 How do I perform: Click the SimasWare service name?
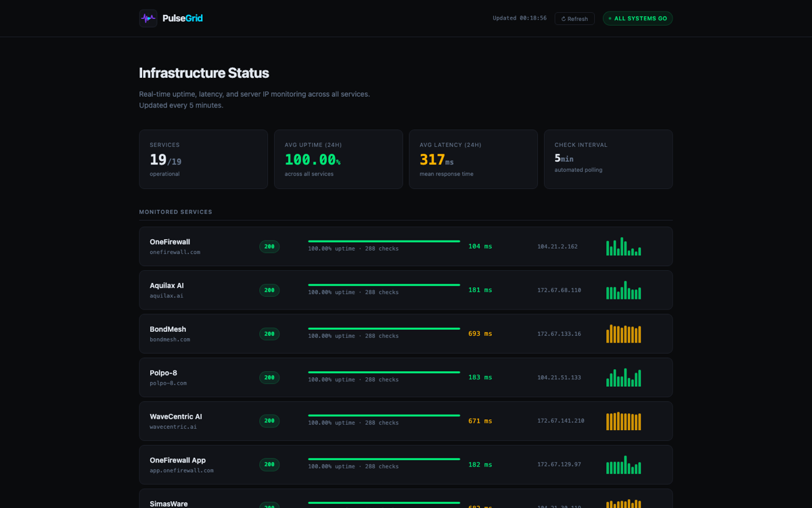[x=168, y=504]
